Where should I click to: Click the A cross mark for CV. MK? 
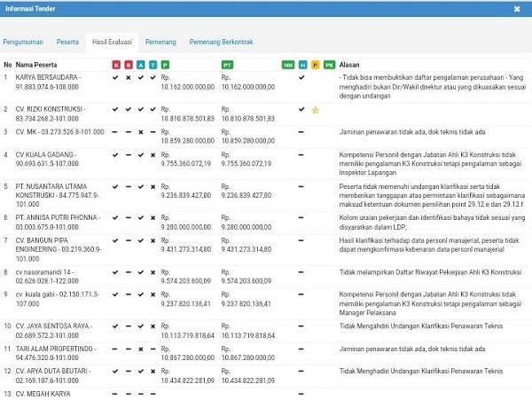click(141, 132)
